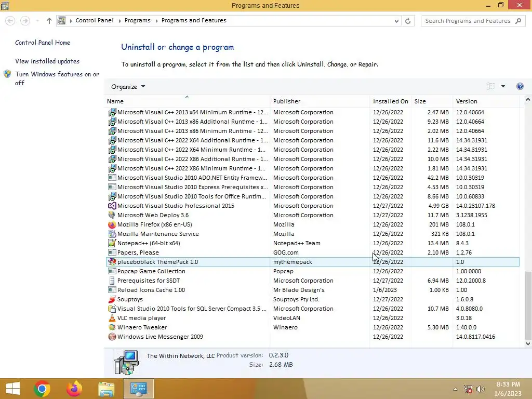
Task: Open File Explorer from taskbar
Action: tap(106, 389)
